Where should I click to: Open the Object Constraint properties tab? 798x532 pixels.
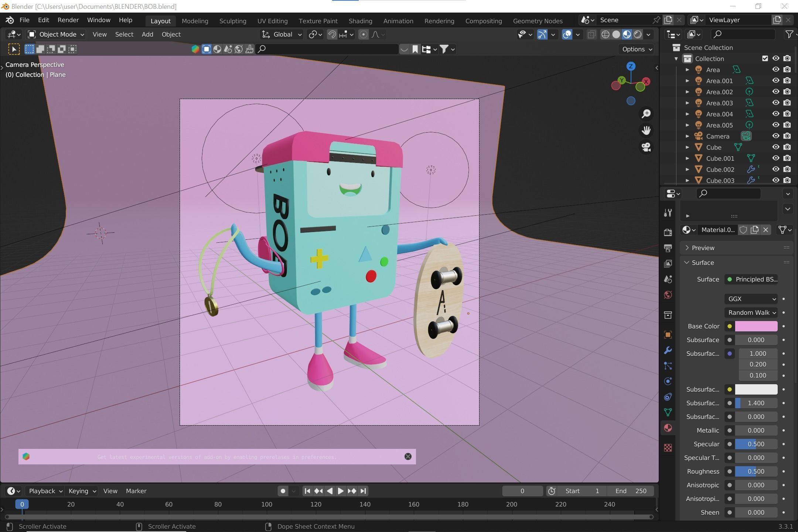pos(668,397)
